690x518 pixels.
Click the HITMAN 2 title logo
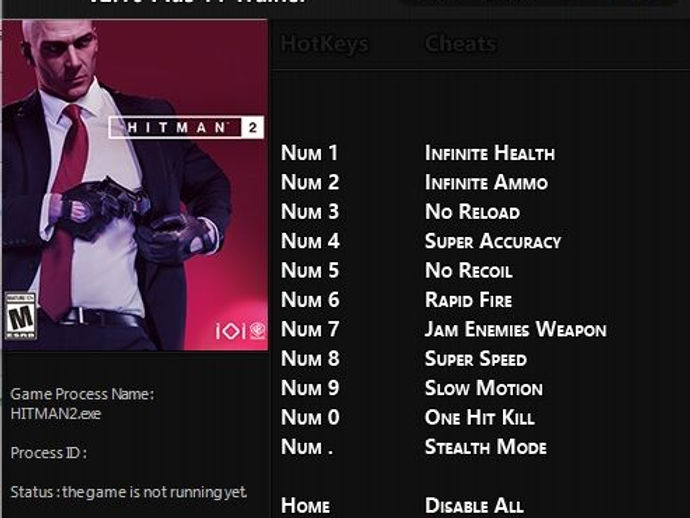[186, 128]
